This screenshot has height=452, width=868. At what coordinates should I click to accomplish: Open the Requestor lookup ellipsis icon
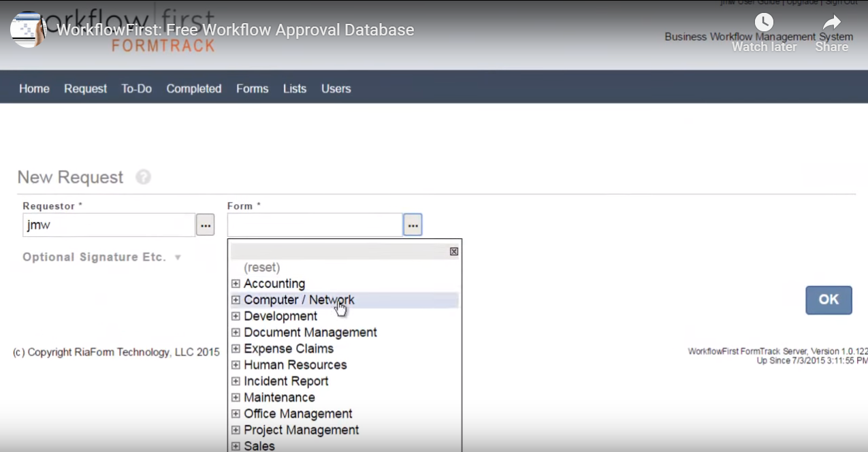tap(205, 224)
